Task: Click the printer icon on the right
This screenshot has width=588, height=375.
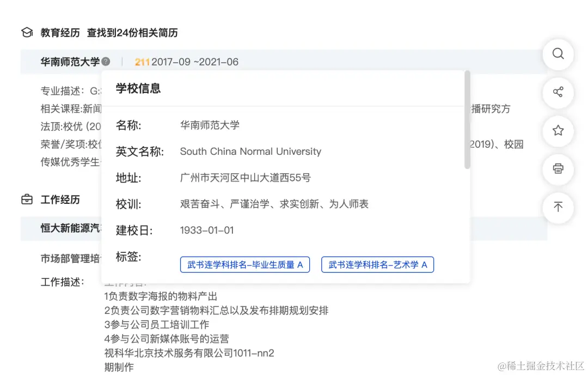Action: coord(558,170)
